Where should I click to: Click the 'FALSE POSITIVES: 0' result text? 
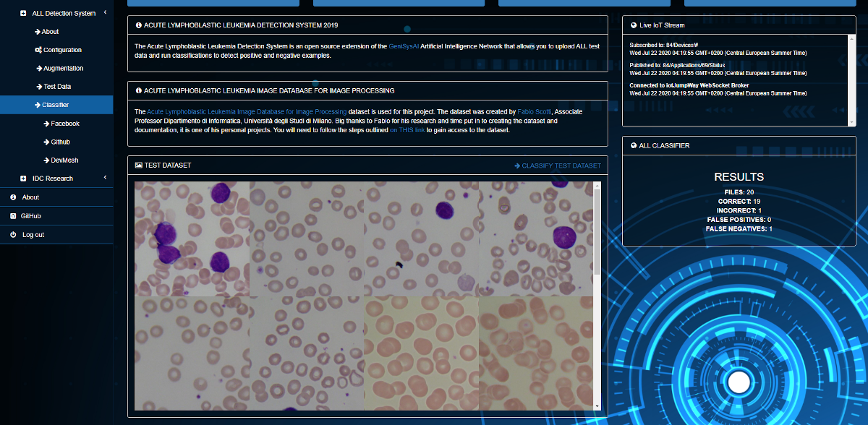739,220
